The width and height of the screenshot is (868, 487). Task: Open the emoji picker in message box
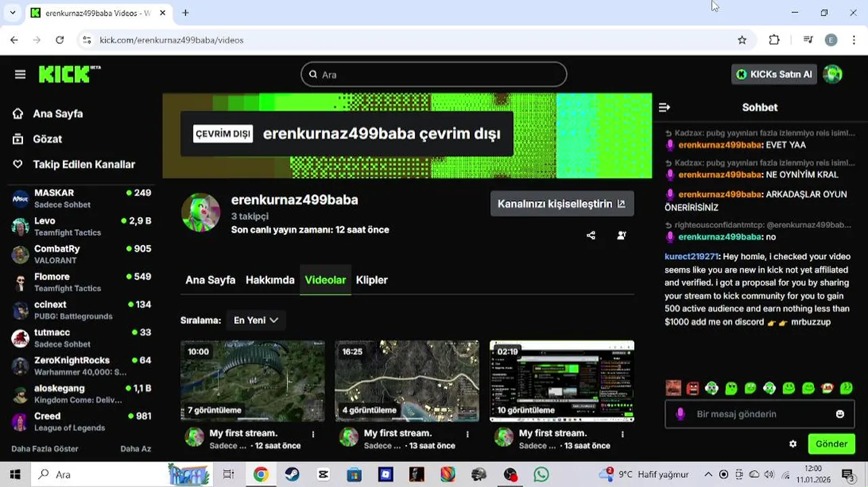pos(840,414)
